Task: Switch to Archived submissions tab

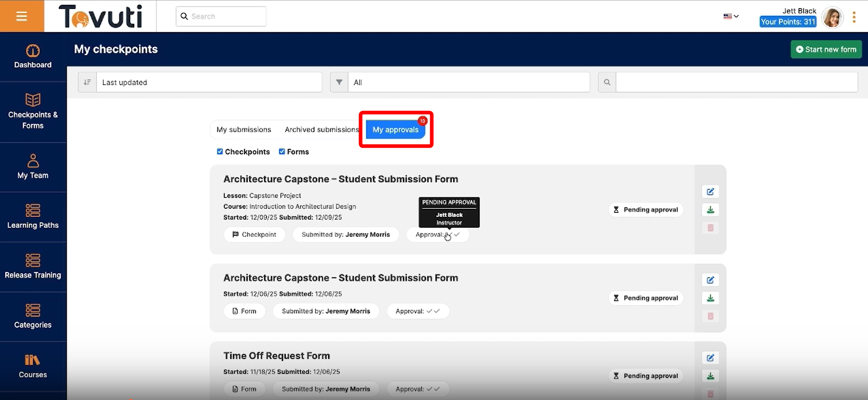Action: pos(321,130)
